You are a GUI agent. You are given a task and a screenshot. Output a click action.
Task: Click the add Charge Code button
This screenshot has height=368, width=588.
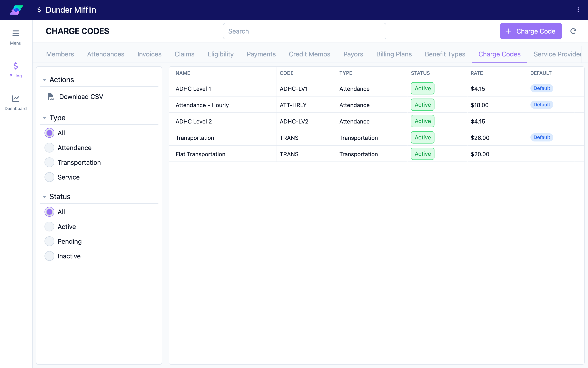(531, 31)
